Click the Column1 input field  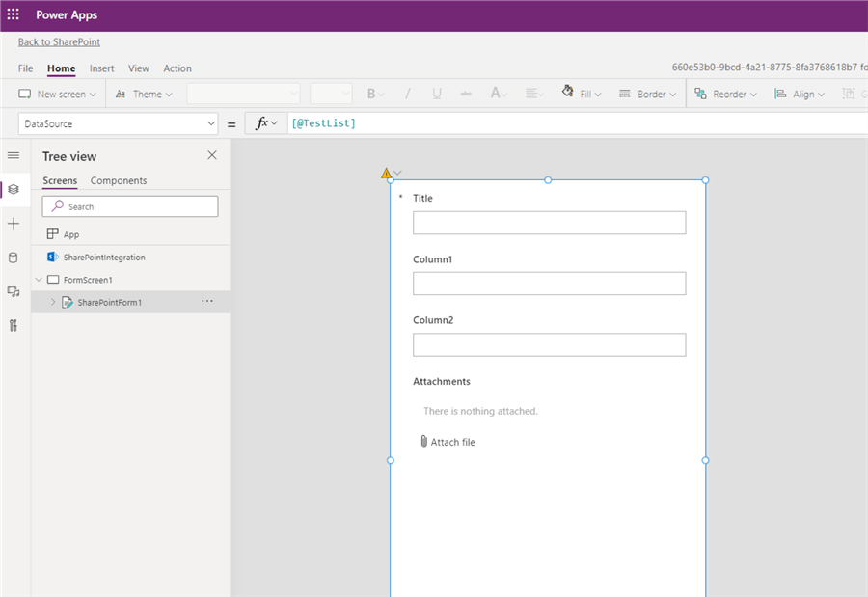pos(549,284)
